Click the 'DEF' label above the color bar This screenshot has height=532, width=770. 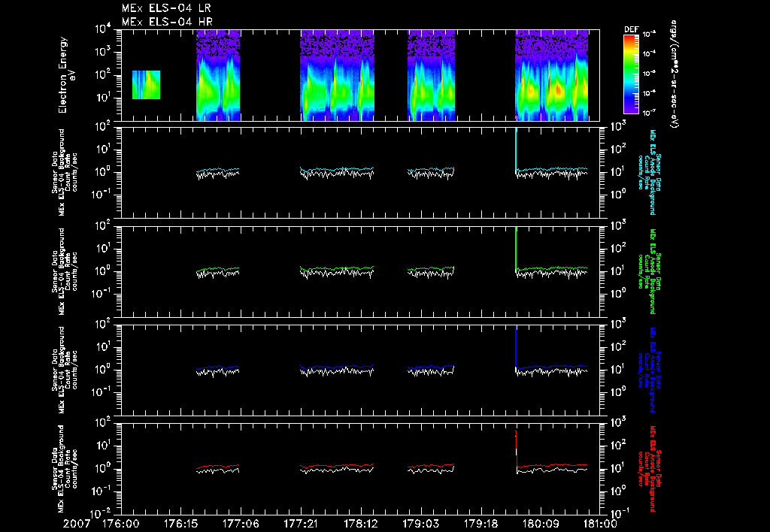coord(631,29)
